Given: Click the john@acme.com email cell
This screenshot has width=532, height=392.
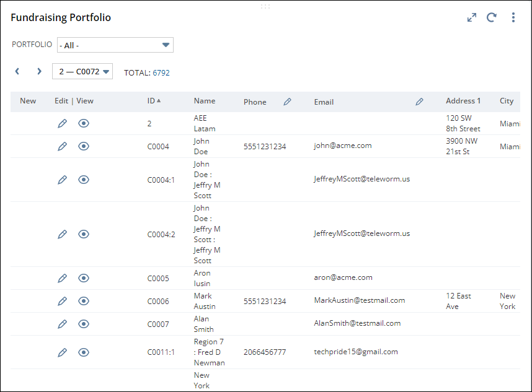Looking at the screenshot, I should click(x=342, y=146).
